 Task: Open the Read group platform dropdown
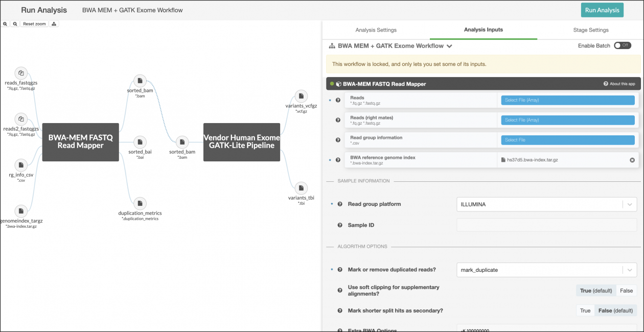(x=546, y=204)
